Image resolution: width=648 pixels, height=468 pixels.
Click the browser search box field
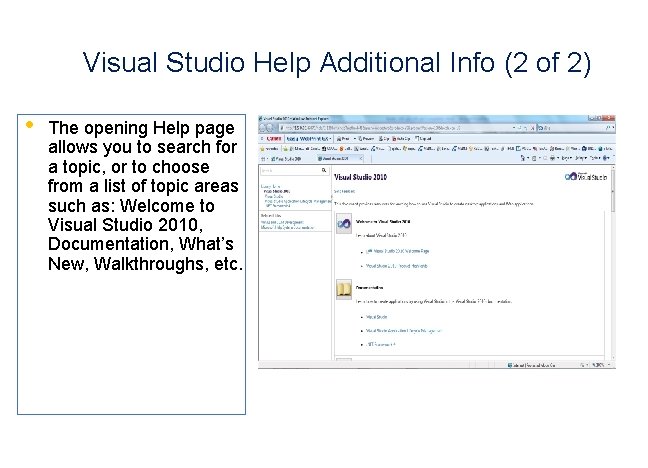(x=572, y=128)
